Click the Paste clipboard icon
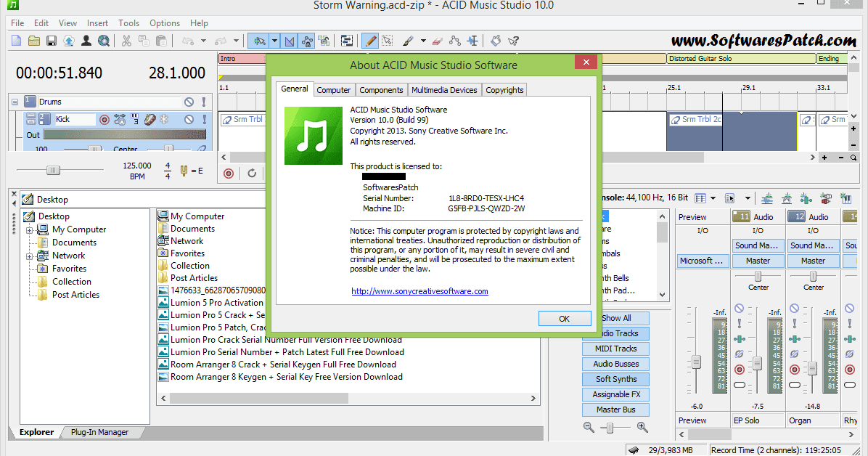868x456 pixels. click(x=161, y=41)
